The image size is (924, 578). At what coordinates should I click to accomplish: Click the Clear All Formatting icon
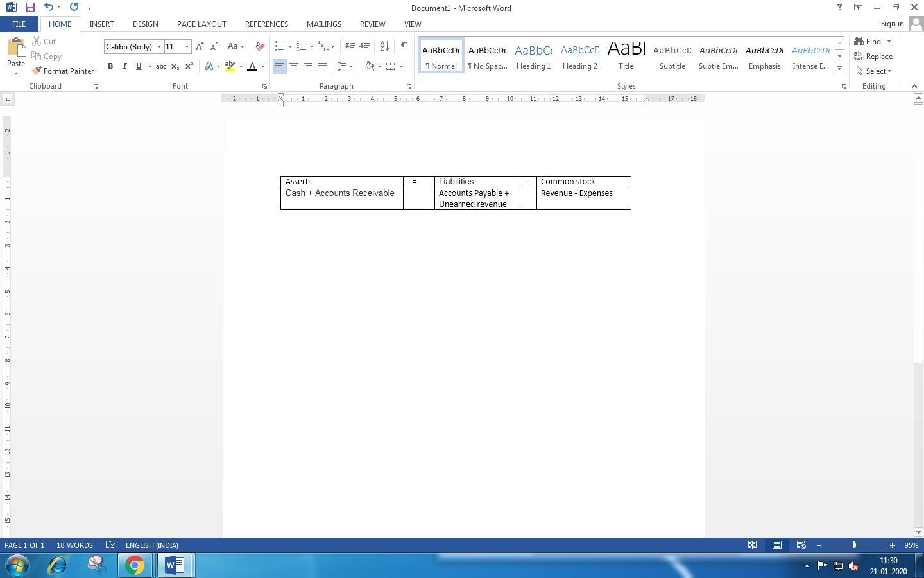point(260,46)
